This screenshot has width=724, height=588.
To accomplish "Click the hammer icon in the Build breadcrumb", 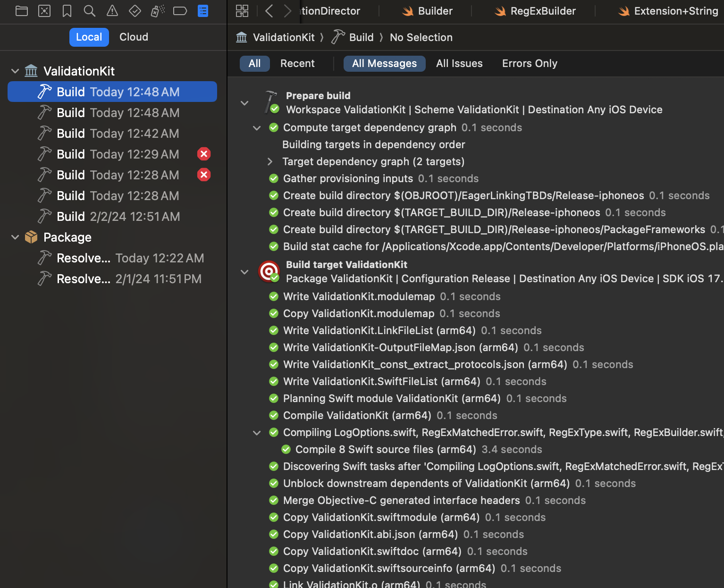I will (x=338, y=37).
